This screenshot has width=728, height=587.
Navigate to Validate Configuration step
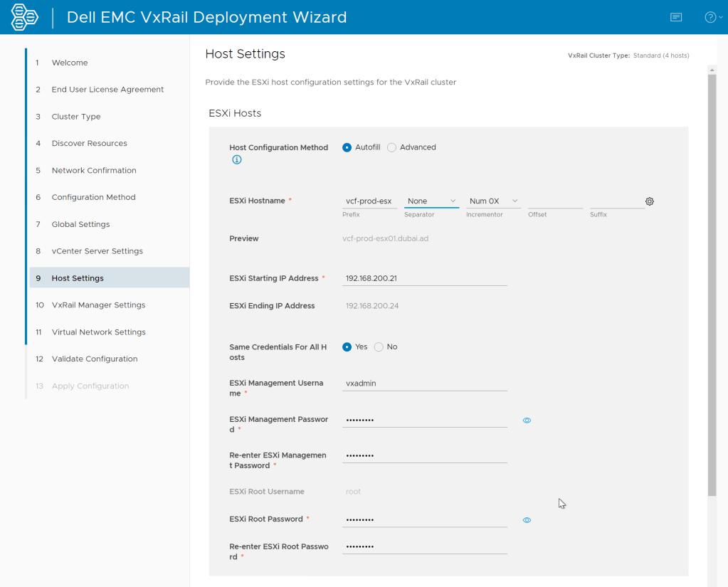[x=95, y=359]
